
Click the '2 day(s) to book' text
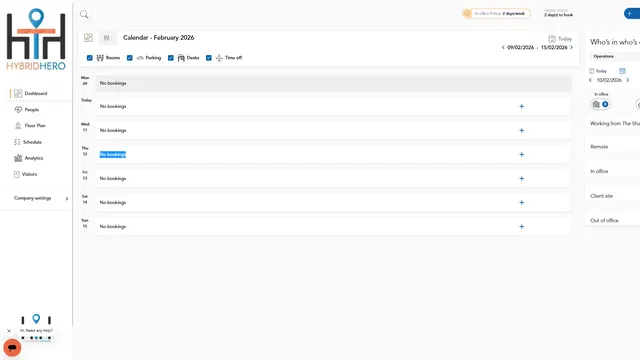coord(558,15)
